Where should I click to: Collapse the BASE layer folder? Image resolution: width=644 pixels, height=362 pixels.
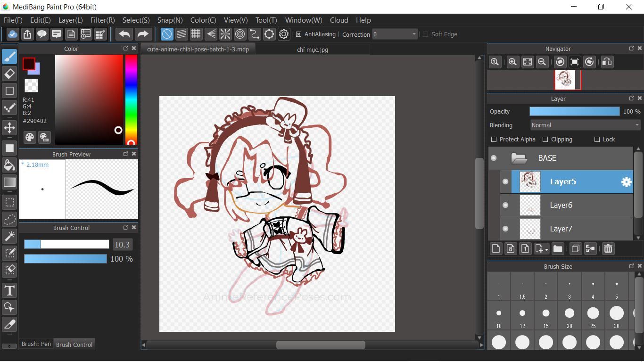pos(519,158)
